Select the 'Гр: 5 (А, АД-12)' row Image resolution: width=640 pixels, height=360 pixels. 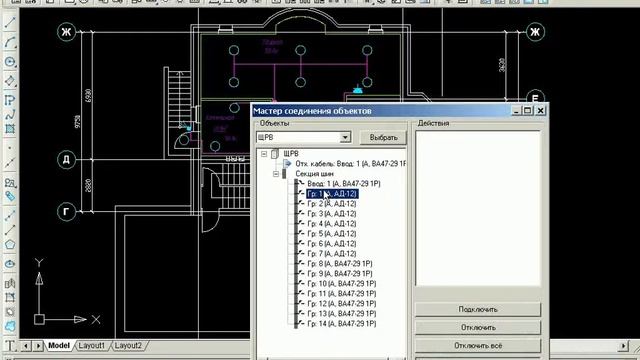pos(332,233)
